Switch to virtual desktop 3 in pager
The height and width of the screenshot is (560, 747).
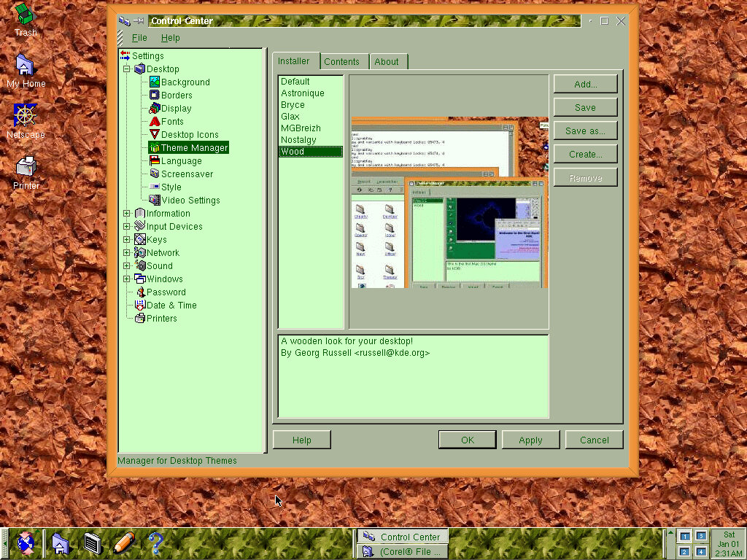(700, 537)
